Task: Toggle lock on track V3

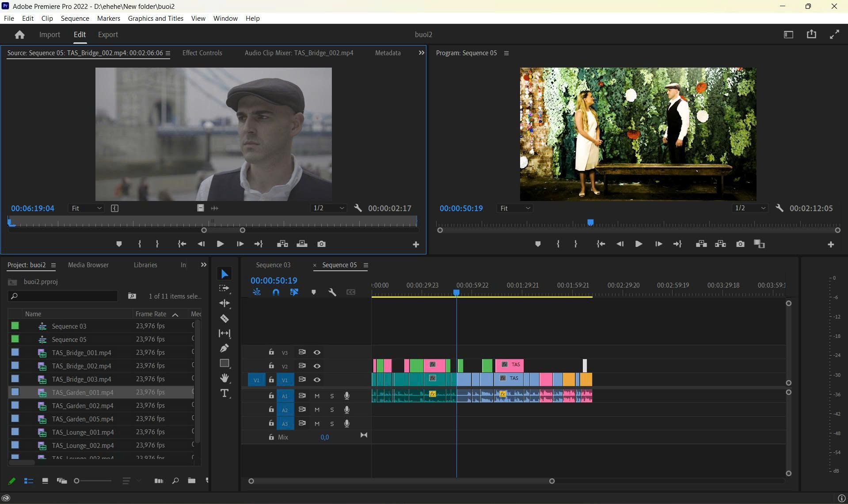Action: pyautogui.click(x=271, y=352)
